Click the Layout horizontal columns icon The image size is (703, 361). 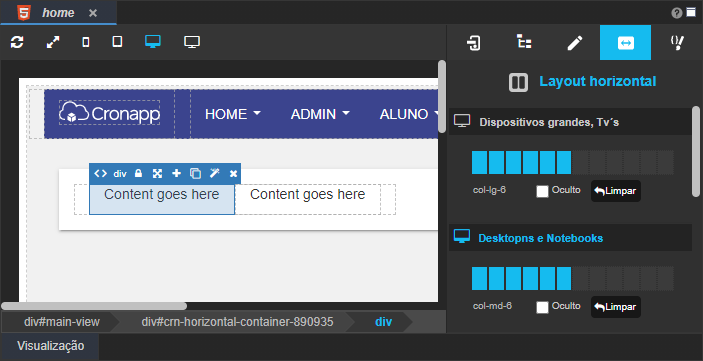coord(518,83)
